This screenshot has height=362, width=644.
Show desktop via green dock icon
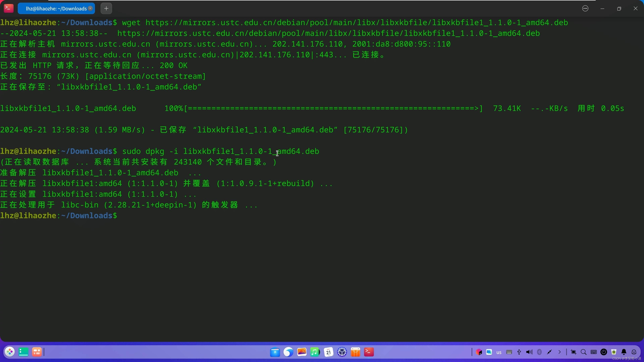click(23, 352)
